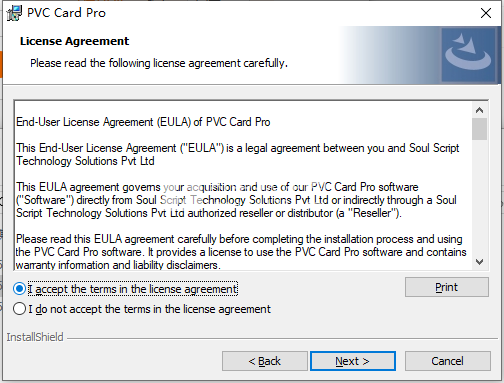This screenshot has width=504, height=383.
Task: Click the InstallShield banner logo graphic
Action: coord(468,55)
